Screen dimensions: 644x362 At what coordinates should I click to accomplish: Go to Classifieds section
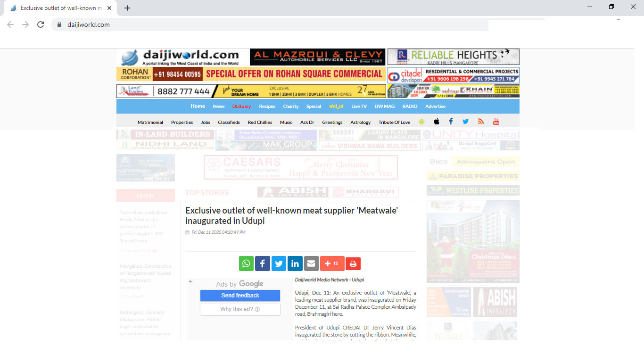pos(229,122)
